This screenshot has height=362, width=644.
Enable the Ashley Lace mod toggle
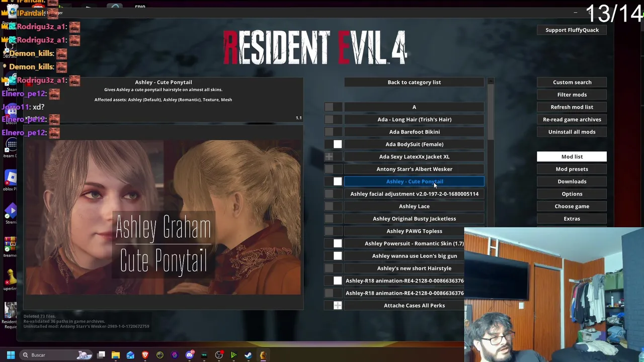[x=333, y=206]
